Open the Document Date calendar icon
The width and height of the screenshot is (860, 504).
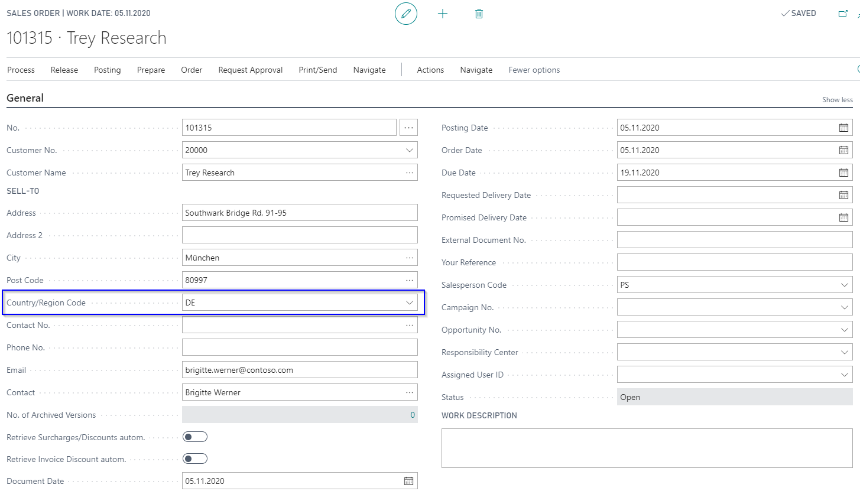tap(408, 481)
